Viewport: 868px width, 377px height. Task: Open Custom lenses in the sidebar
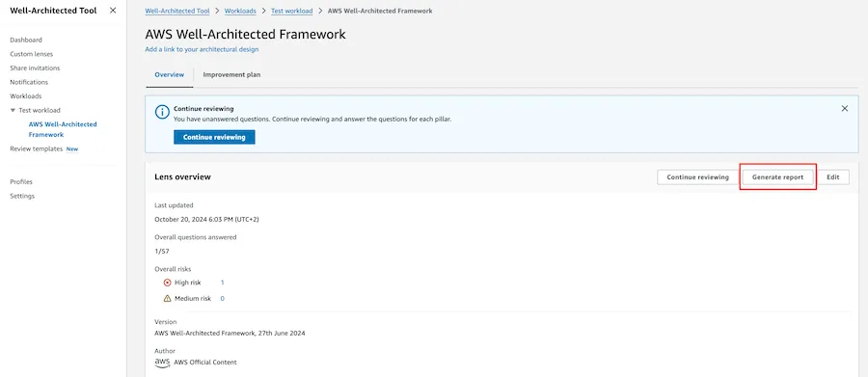point(32,54)
